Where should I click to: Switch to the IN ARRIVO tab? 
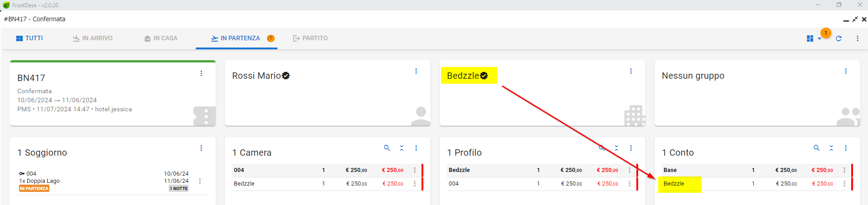(x=93, y=38)
